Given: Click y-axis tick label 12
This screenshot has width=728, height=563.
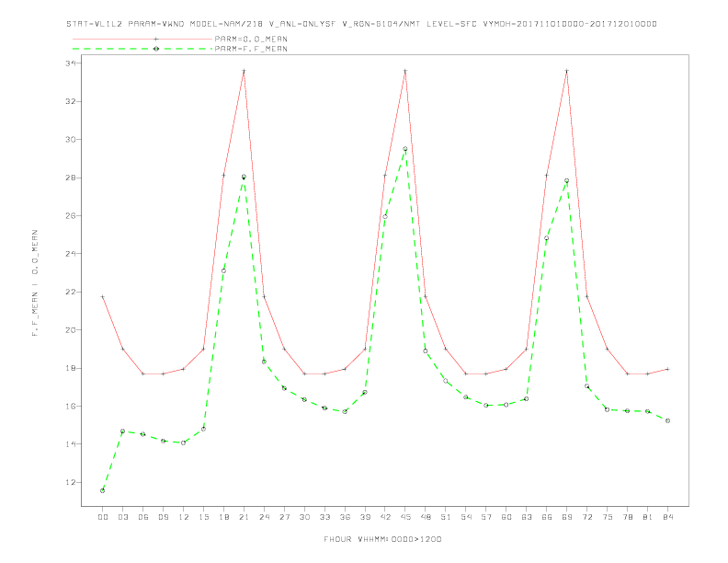Looking at the screenshot, I should (71, 482).
